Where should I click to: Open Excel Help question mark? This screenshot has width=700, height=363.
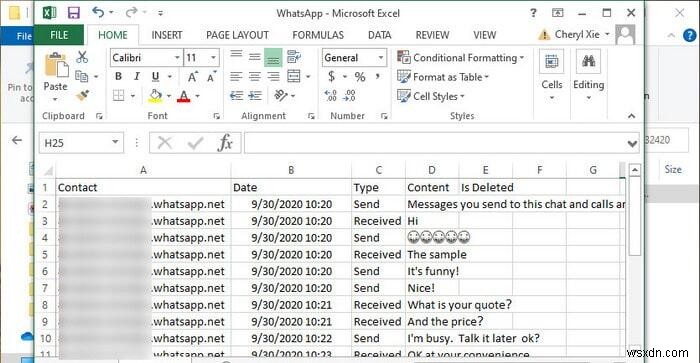(x=533, y=13)
